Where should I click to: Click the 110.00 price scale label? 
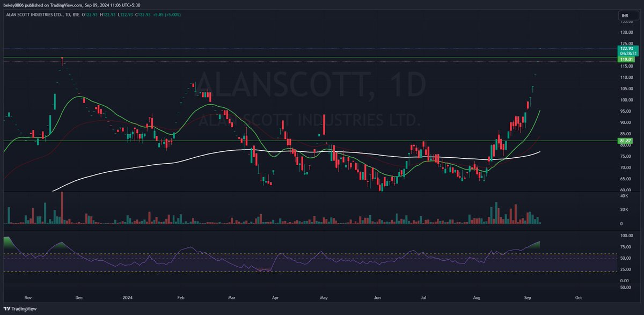(626, 77)
